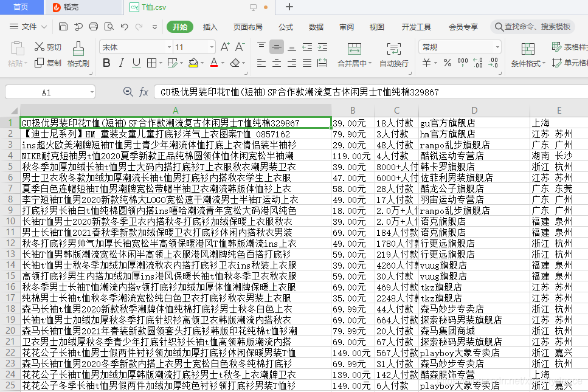Align text to top of cell
Image resolution: width=588 pixels, height=392 pixels.
(x=261, y=46)
